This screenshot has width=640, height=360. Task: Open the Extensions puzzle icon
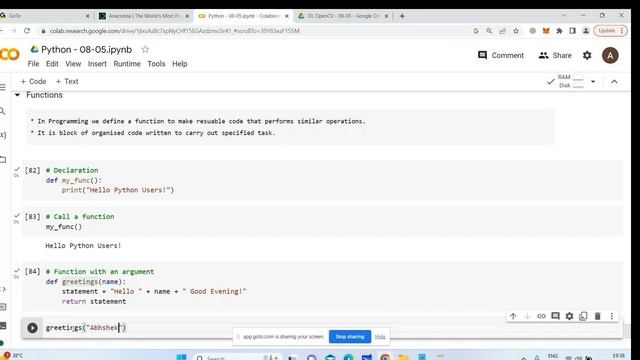[559, 31]
